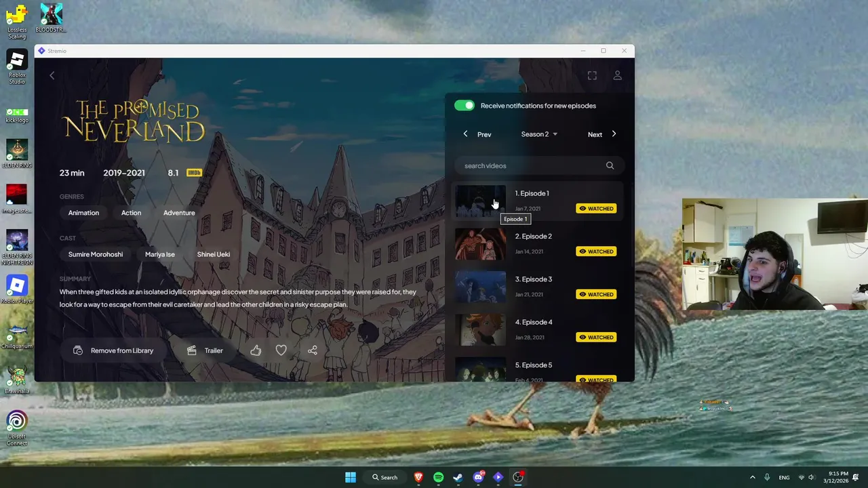Toggle watched status for Episode 4
This screenshot has width=868, height=488.
coord(596,337)
